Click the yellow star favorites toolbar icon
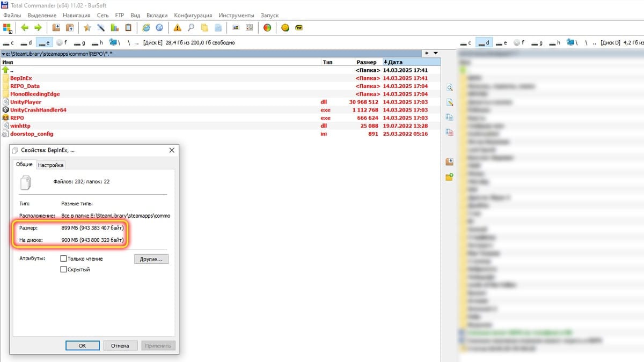This screenshot has width=644, height=362. 87,27
